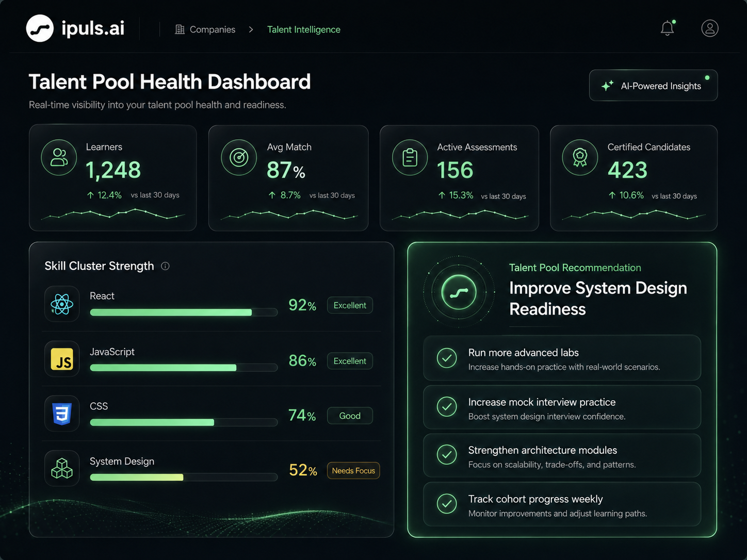Toggle the Run more advanced labs checkmark

(447, 358)
